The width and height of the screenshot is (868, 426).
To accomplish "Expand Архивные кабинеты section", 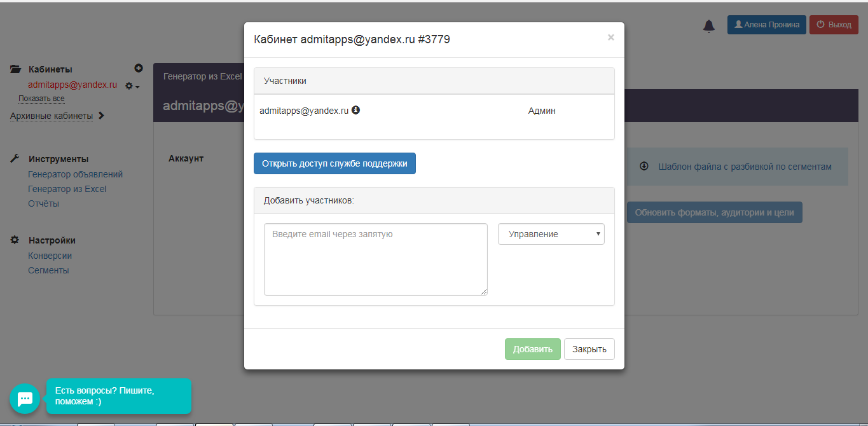I will [x=57, y=116].
